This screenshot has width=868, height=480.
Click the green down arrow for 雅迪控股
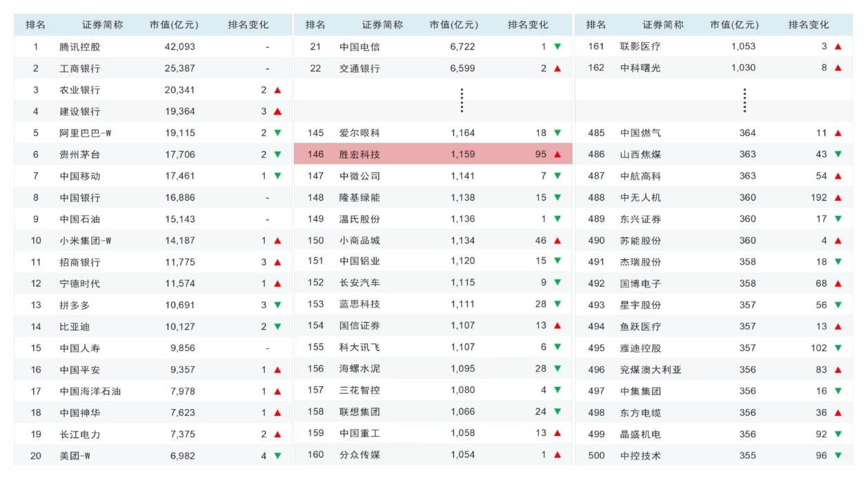click(x=838, y=348)
